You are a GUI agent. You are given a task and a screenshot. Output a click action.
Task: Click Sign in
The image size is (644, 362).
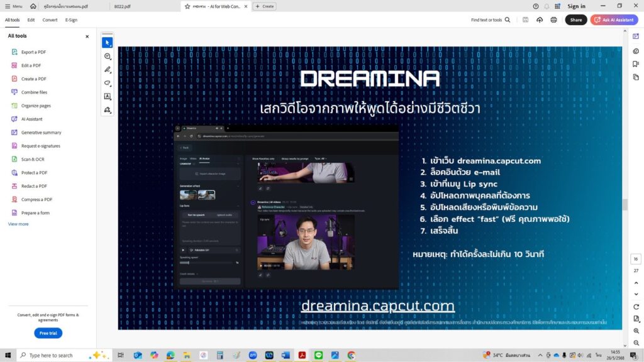click(576, 6)
